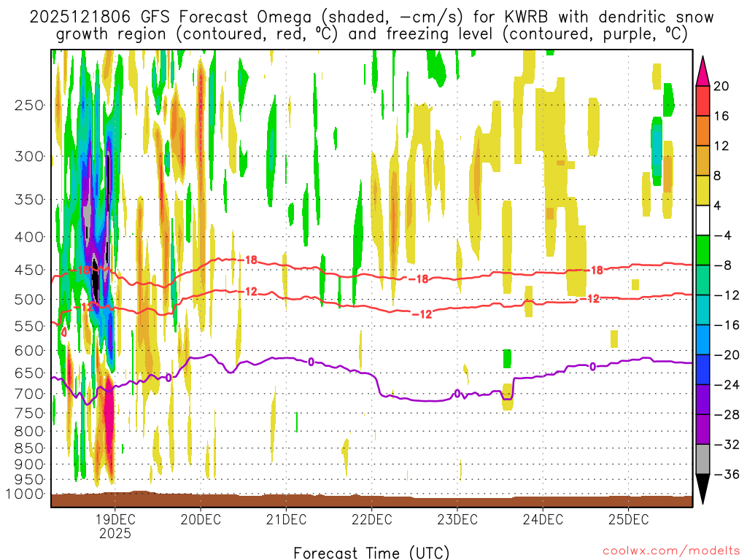The width and height of the screenshot is (747, 560).
Task: Click the purple colorbar swatch between -28 and -32
Action: tap(703, 429)
